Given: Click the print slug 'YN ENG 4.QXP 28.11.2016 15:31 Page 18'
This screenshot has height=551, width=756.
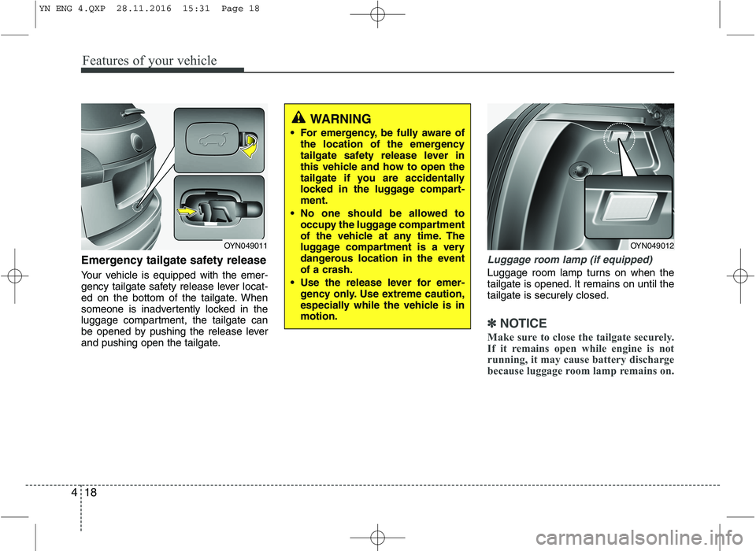Looking at the screenshot, I should pyautogui.click(x=150, y=9).
